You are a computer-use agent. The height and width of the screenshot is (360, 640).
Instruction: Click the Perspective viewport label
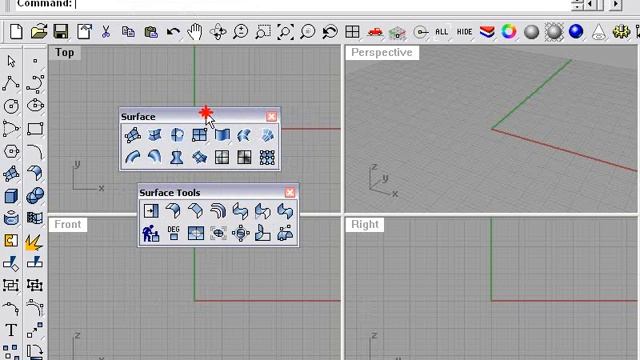click(382, 53)
